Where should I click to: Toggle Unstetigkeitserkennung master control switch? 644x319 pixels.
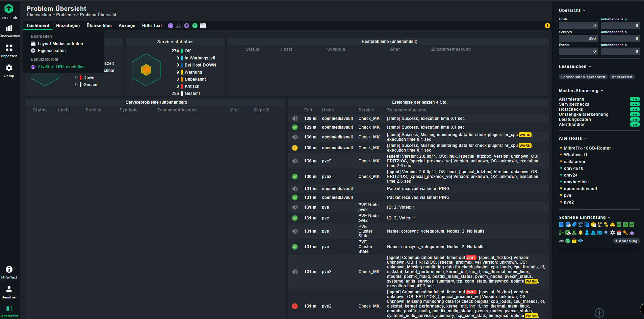(635, 114)
